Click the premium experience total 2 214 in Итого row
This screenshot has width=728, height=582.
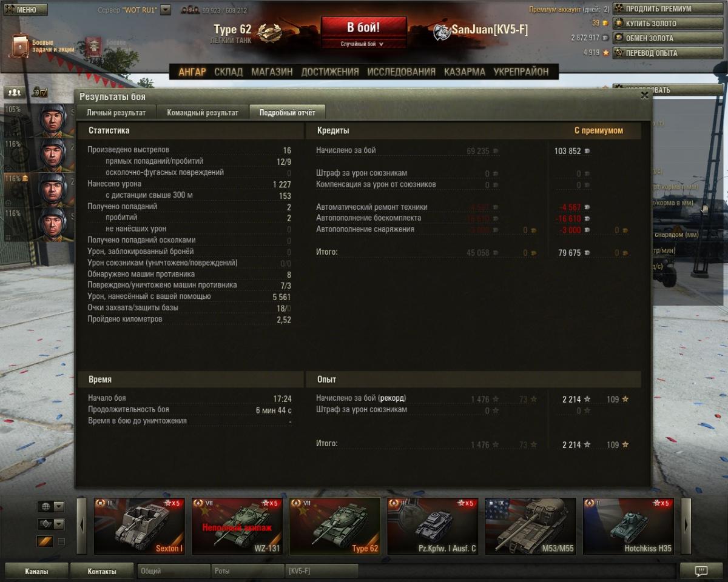click(571, 444)
